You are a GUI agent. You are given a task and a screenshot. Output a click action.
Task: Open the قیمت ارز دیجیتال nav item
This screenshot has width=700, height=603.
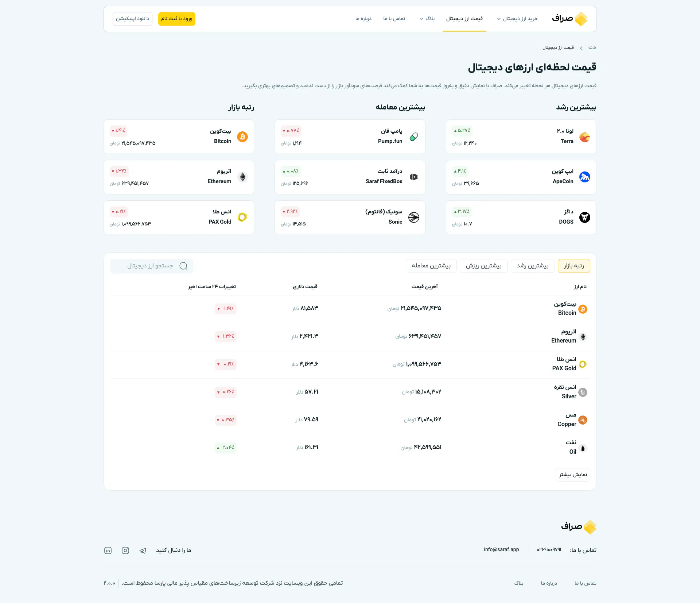click(464, 19)
